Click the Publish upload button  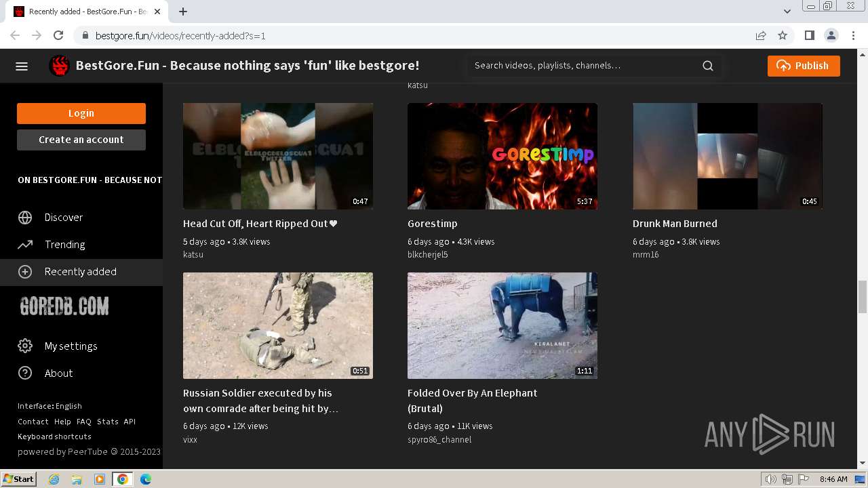tap(804, 66)
